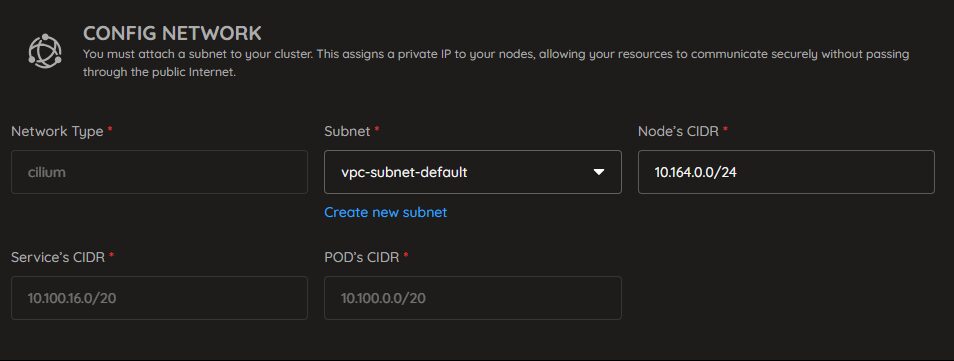The image size is (954, 361).
Task: Select the vpc-subnet-default combo box
Action: tap(473, 172)
